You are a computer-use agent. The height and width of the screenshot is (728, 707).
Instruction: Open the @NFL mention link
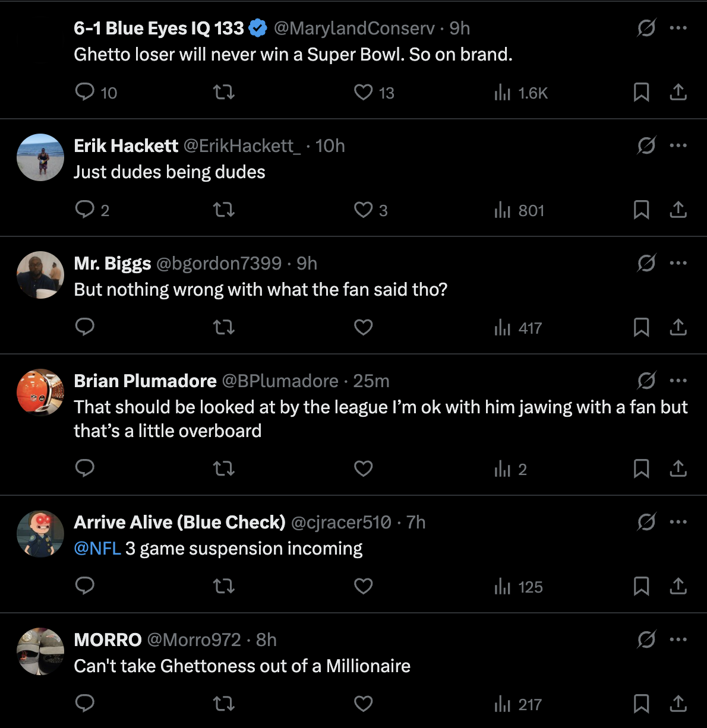97,548
